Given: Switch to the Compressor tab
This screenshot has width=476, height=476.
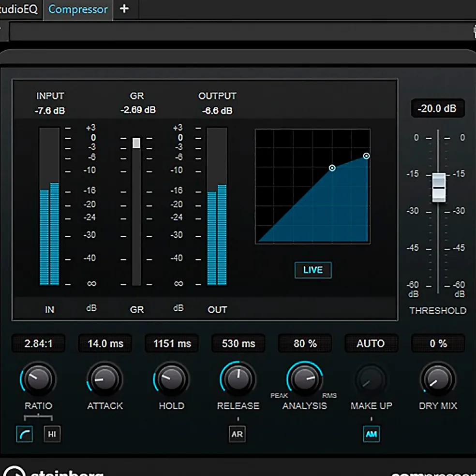Looking at the screenshot, I should (78, 9).
